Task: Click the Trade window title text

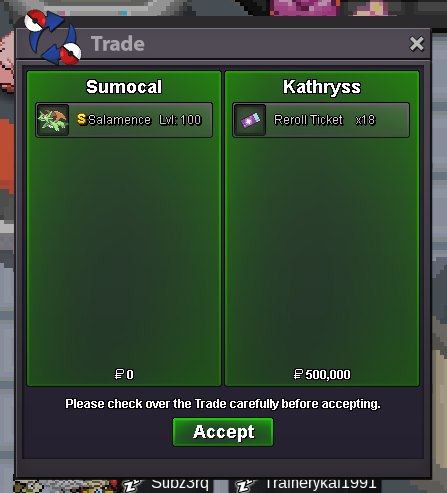Action: click(118, 44)
